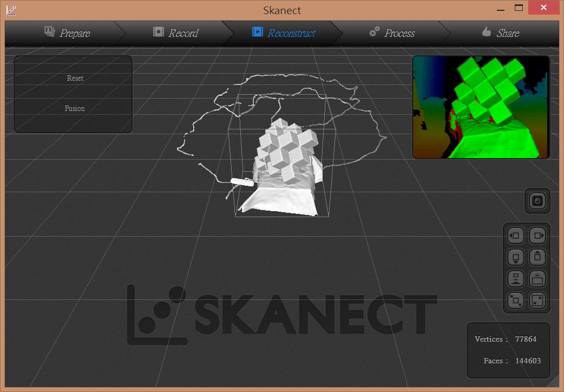
Task: Move the bounding box right using the right-arrow icon
Action: click(537, 236)
